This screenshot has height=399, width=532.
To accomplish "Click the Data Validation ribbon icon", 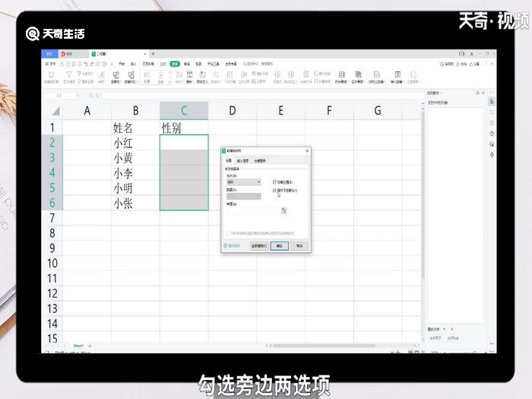I will coord(216,74).
